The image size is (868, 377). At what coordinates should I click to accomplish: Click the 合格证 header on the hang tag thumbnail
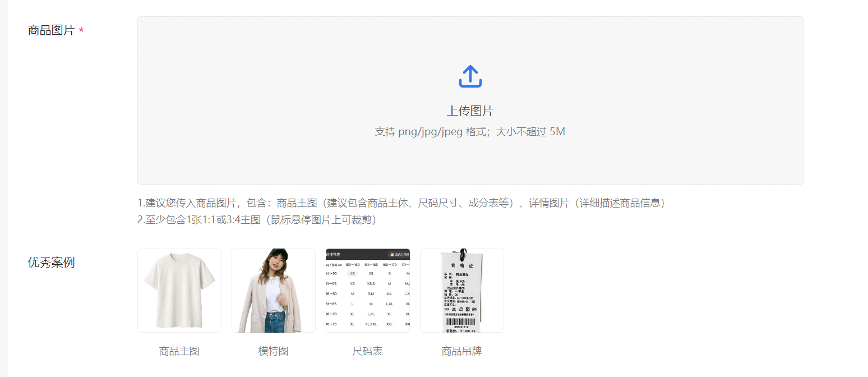(461, 265)
